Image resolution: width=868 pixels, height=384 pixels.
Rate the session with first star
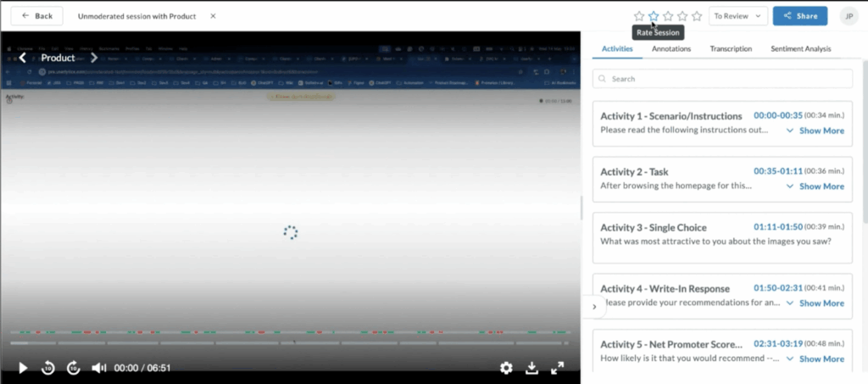pos(639,16)
